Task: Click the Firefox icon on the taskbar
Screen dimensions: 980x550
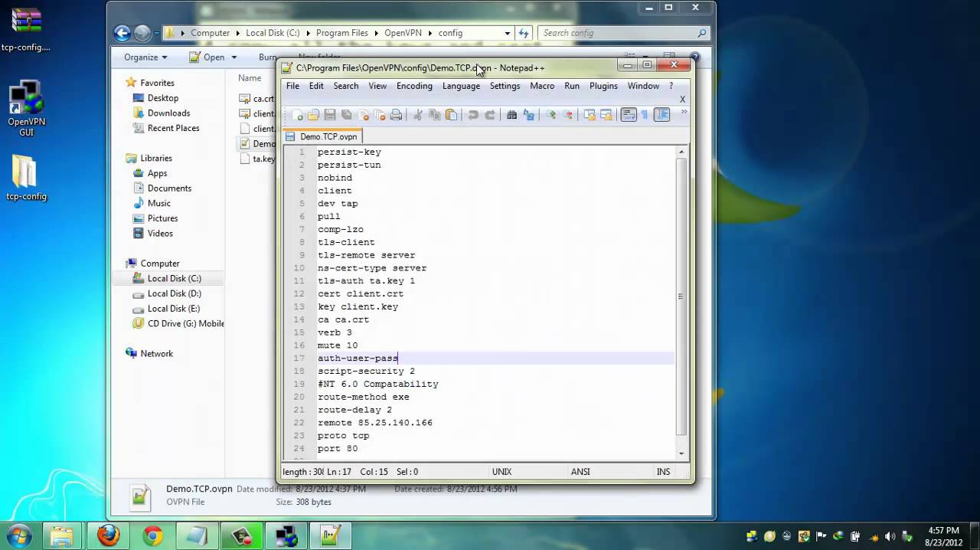Action: [x=109, y=536]
